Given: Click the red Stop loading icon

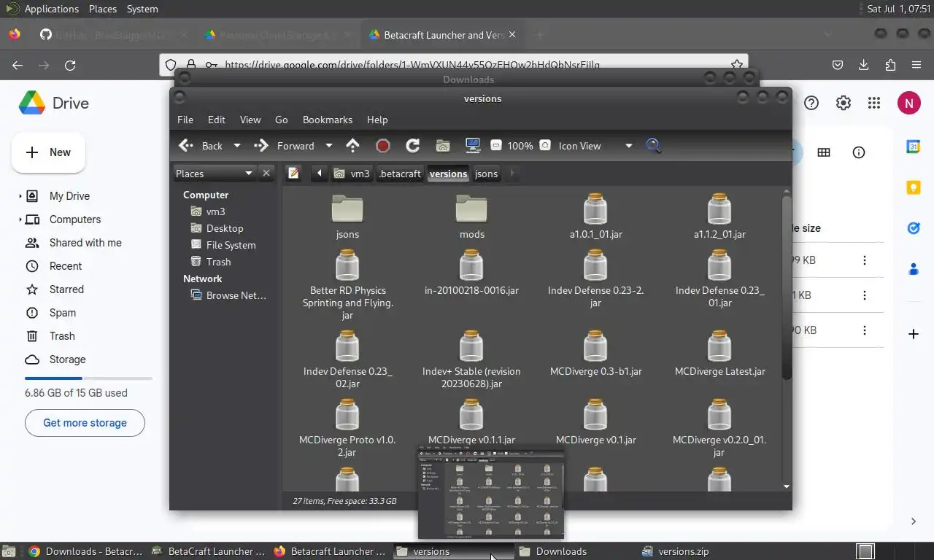Looking at the screenshot, I should 382,146.
